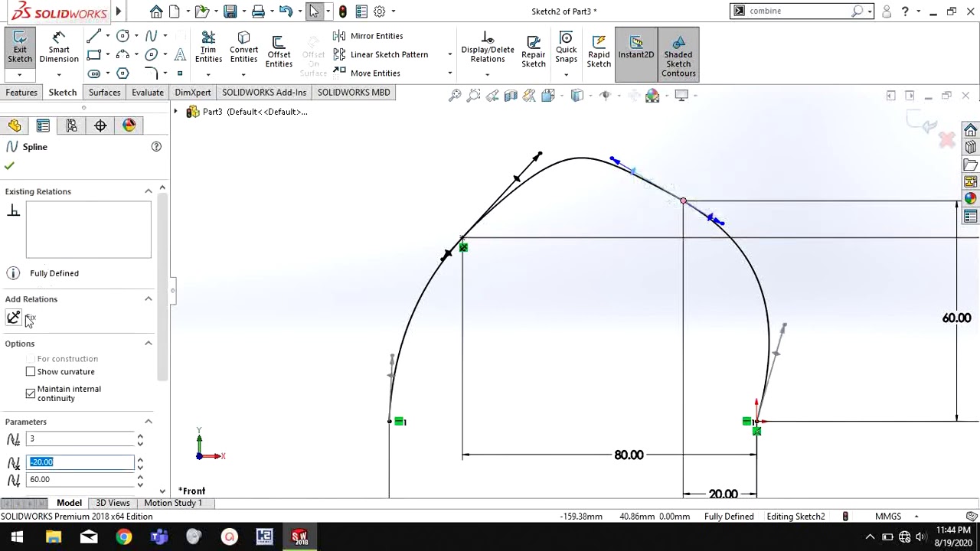Open the Motion Study 1 tab

coord(173,503)
